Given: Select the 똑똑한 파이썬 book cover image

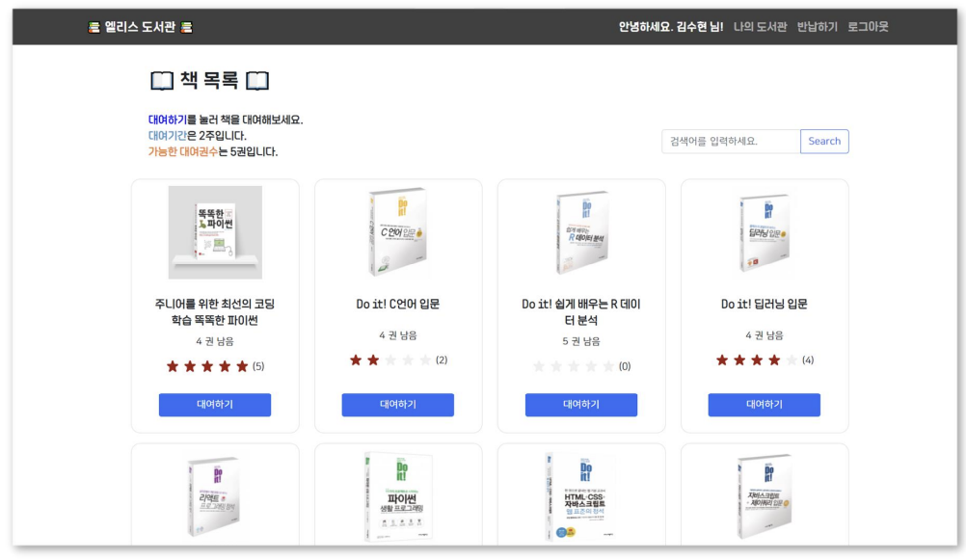Looking at the screenshot, I should pos(215,232).
